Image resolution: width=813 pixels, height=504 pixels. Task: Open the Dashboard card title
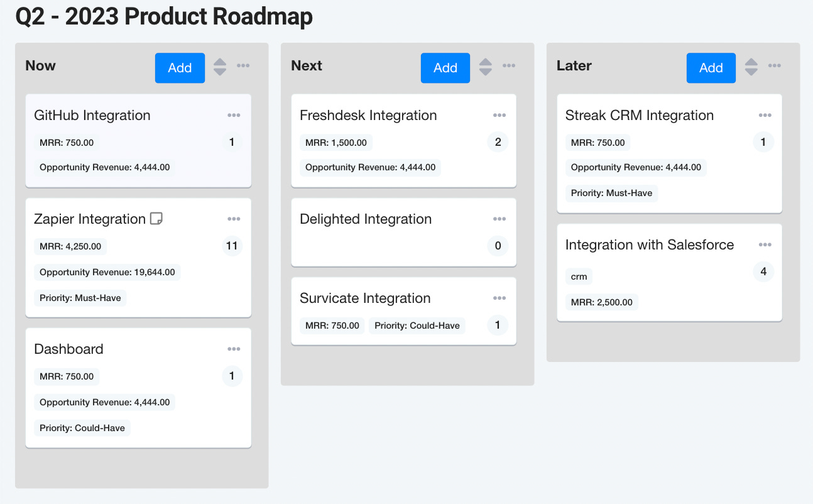coord(68,349)
